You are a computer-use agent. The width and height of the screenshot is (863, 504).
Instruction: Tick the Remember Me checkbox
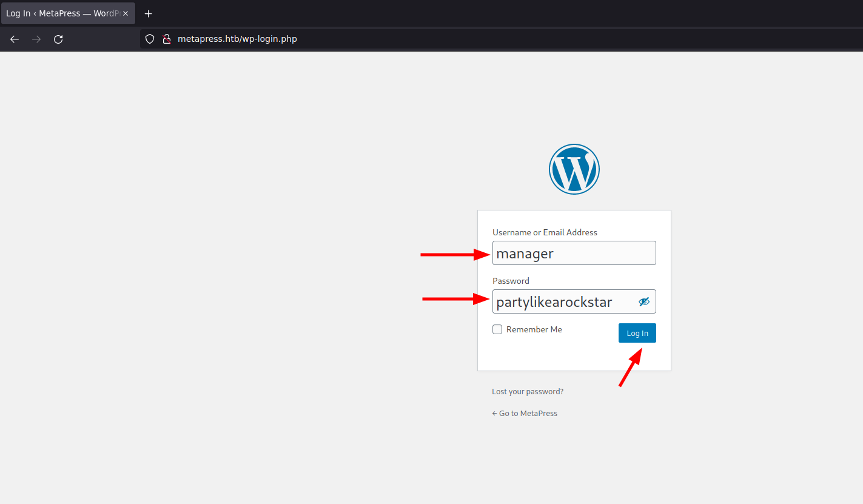tap(497, 329)
